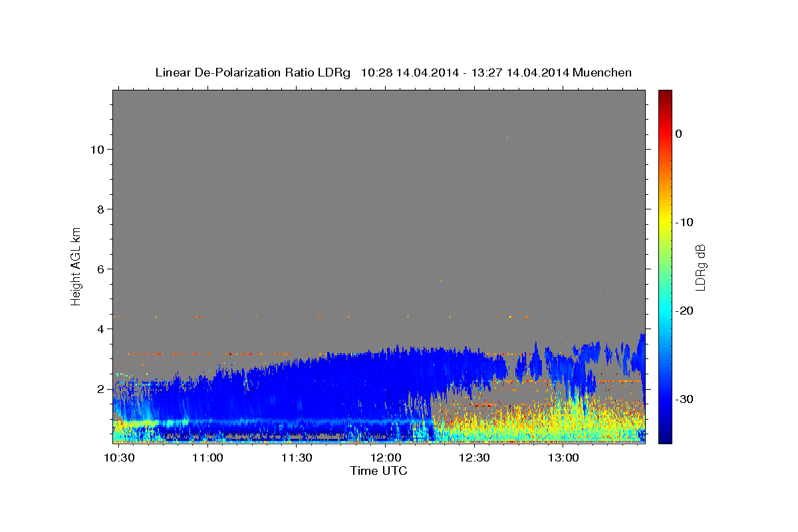Click the 'Height AGL km' axis label
The width and height of the screenshot is (798, 532).
click(76, 265)
